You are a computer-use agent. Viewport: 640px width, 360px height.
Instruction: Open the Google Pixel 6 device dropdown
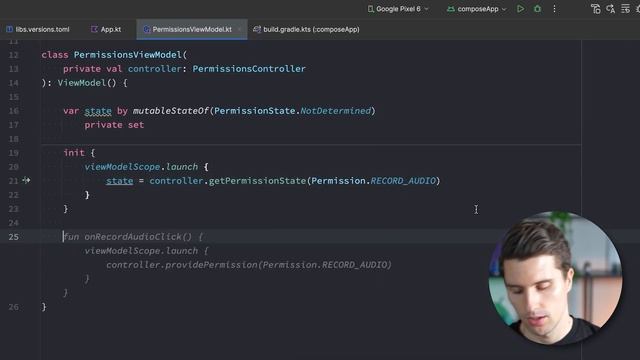[398, 9]
